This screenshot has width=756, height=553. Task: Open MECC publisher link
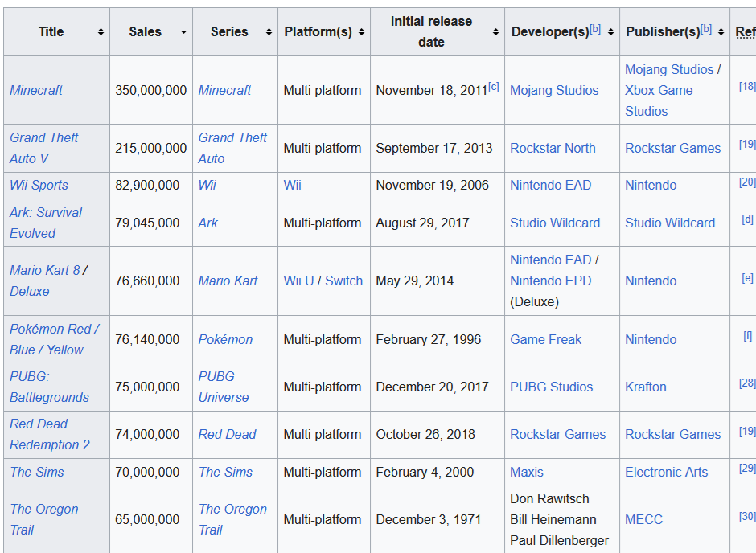tap(643, 520)
